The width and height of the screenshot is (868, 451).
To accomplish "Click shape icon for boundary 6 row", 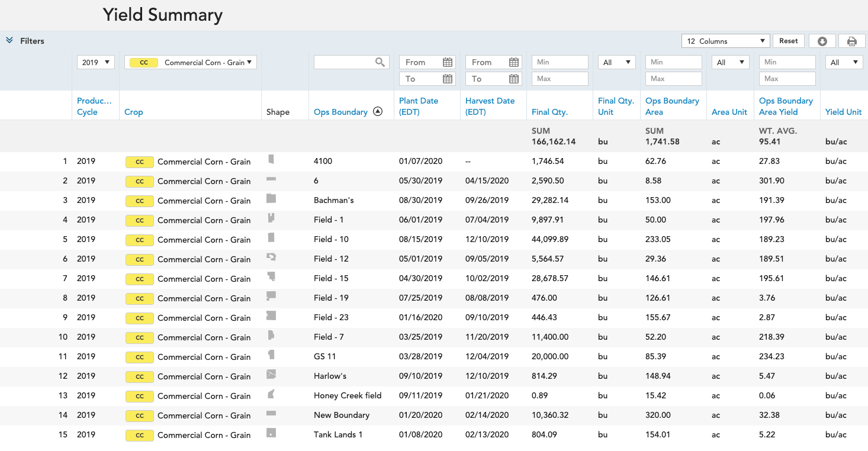I will tap(271, 179).
